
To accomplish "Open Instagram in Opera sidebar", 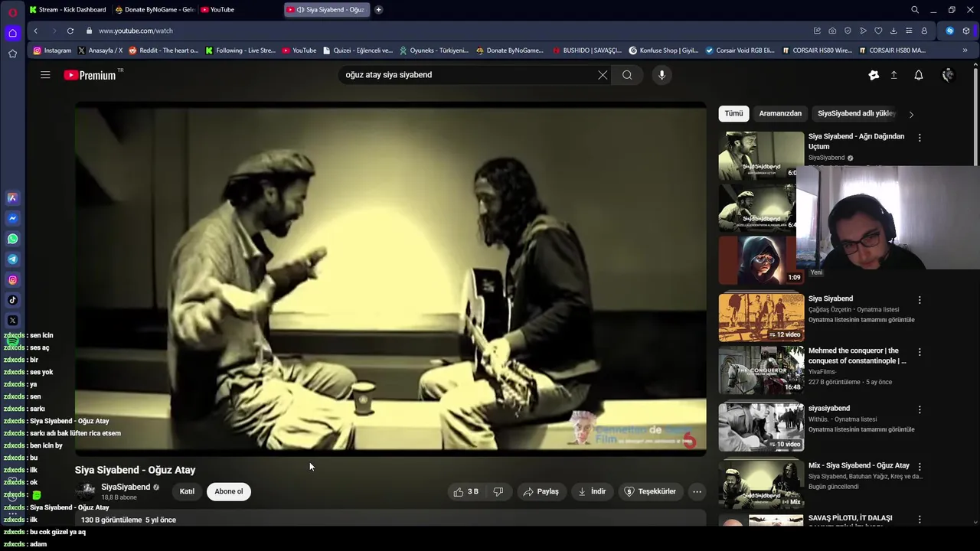I will tap(12, 280).
